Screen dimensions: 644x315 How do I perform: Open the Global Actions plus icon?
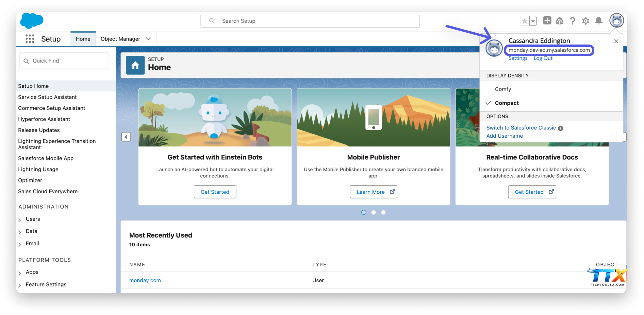[547, 20]
